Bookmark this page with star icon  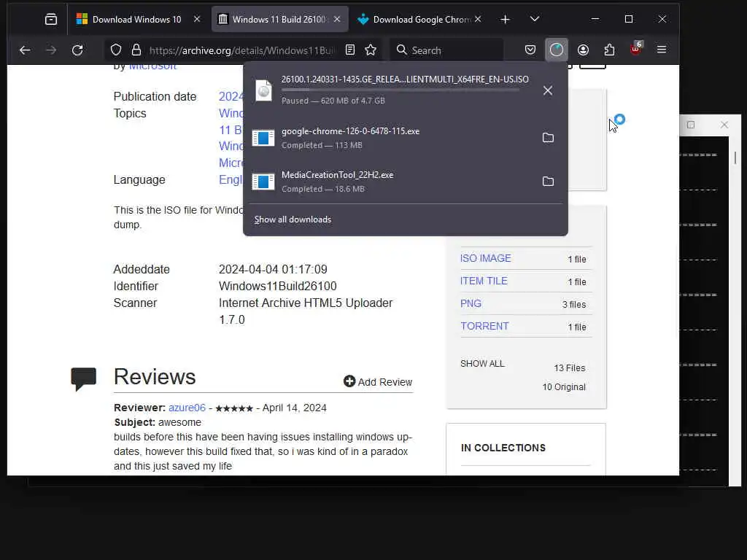371,50
